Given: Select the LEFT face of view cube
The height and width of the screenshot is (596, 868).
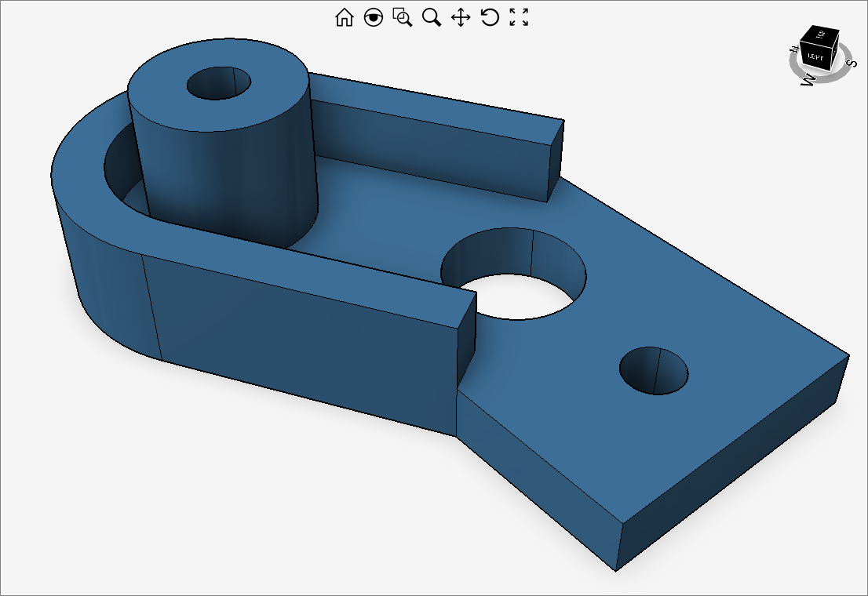Looking at the screenshot, I should pos(815,57).
